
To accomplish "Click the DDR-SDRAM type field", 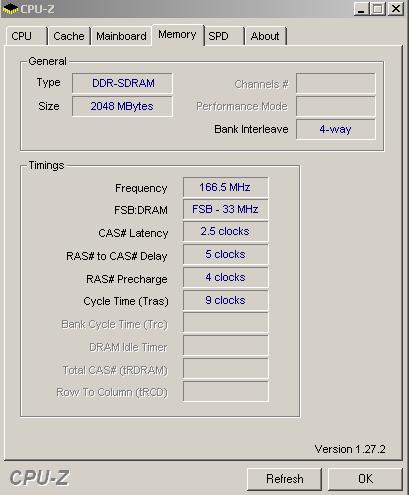I will [x=122, y=83].
